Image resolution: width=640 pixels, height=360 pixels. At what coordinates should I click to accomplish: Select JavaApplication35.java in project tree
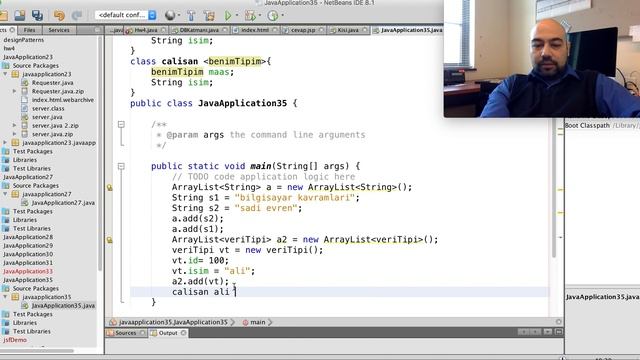(x=63, y=306)
